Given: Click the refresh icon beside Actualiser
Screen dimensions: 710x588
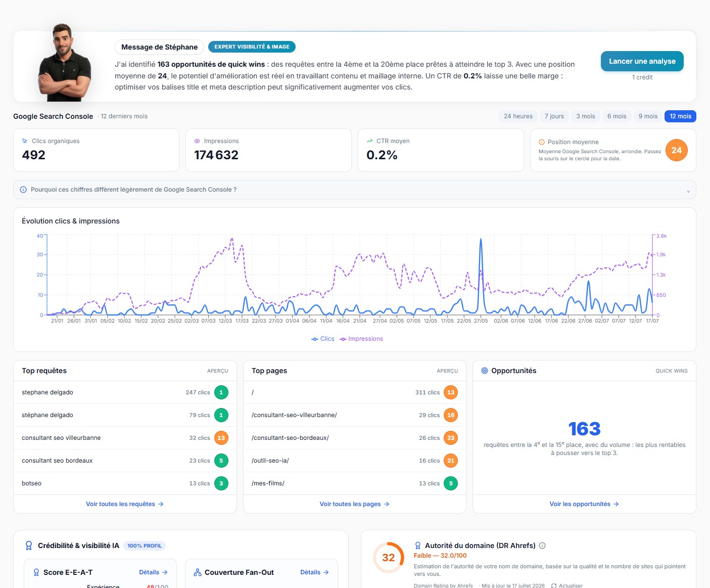Looking at the screenshot, I should point(554,585).
